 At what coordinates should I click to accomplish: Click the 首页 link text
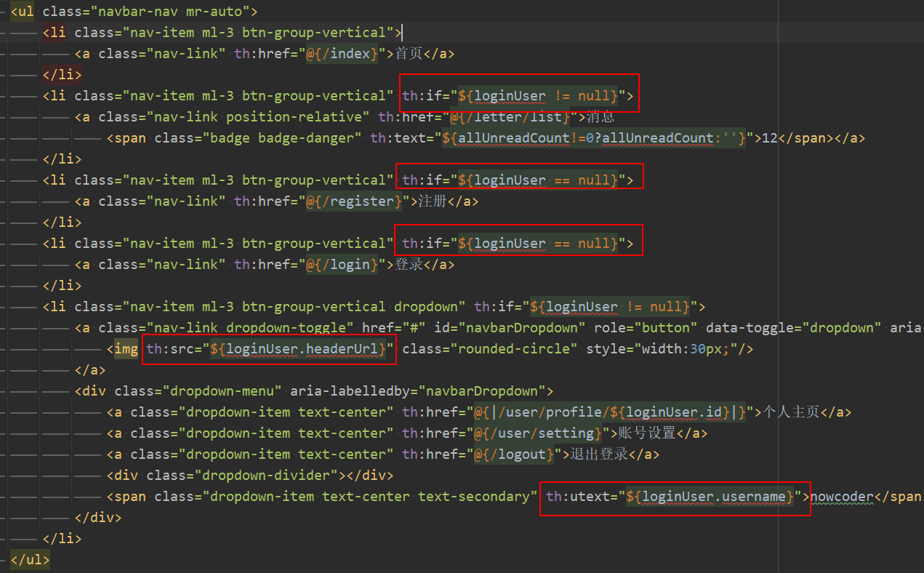pos(409,53)
